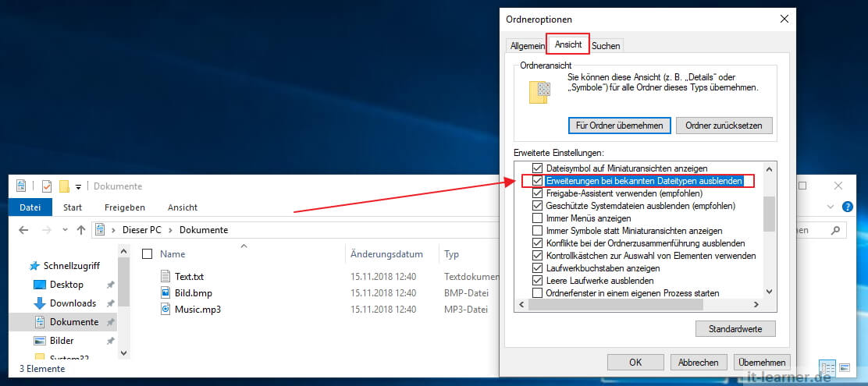
Task: Toggle Leere Laufwerke ausblenden checkbox
Action: click(x=537, y=281)
